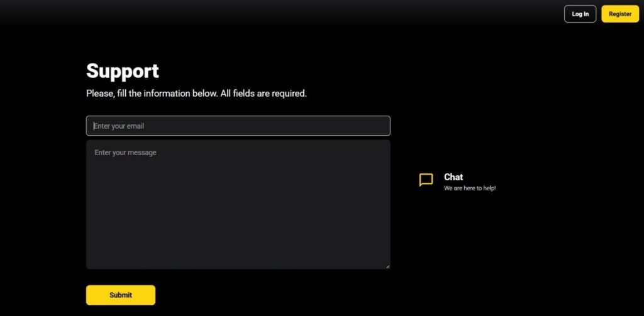Screen dimensions: 644x316
Task: Focus the 'Enter your email' field
Action: tap(238, 126)
